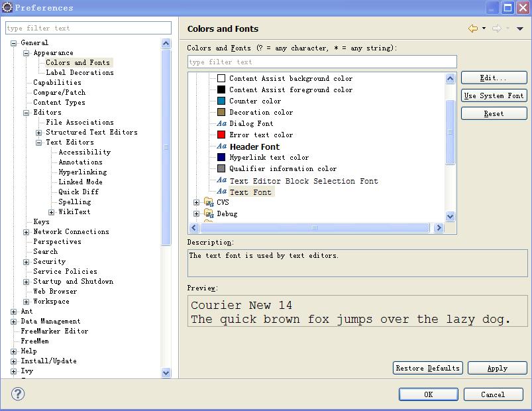Viewport: 532px width, 411px height.
Task: Click the horizontal scrollbar right arrow
Action: pyautogui.click(x=438, y=227)
